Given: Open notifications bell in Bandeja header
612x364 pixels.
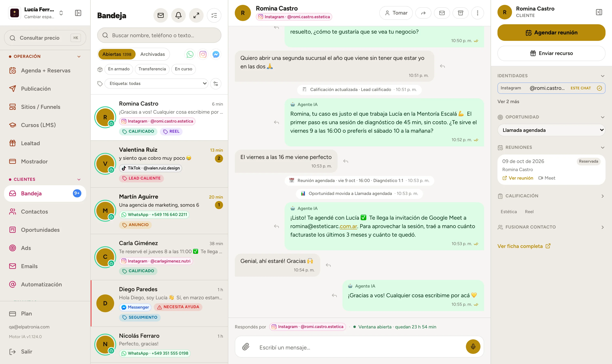Looking at the screenshot, I should pos(178,15).
